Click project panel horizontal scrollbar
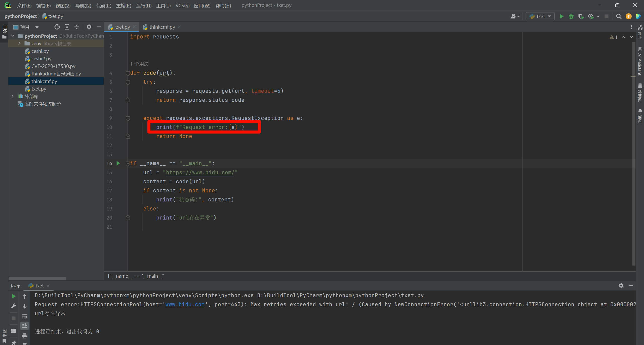This screenshot has width=644, height=345. [37, 278]
